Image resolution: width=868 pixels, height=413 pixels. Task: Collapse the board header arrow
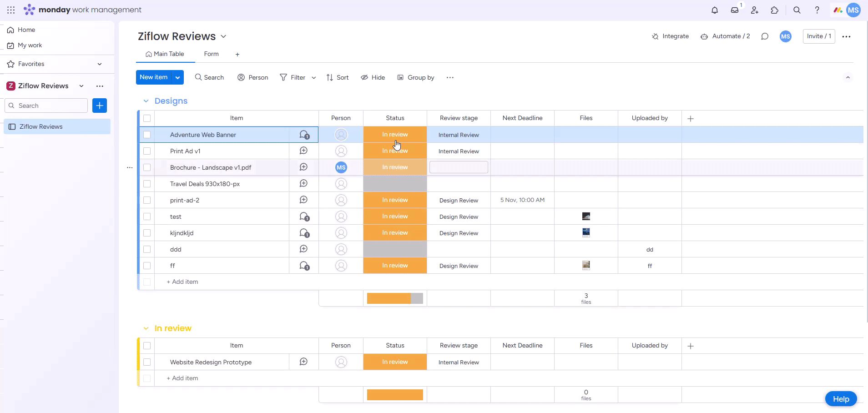(x=848, y=77)
